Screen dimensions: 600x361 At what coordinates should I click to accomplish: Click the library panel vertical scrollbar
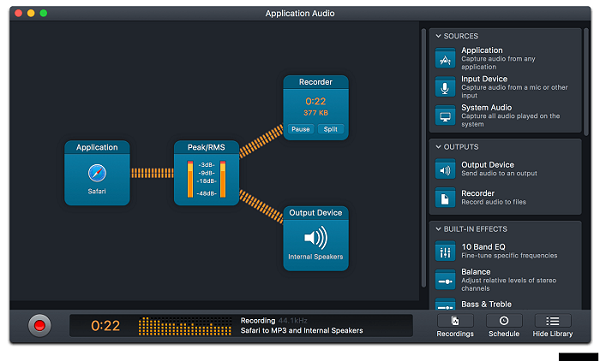click(x=586, y=82)
